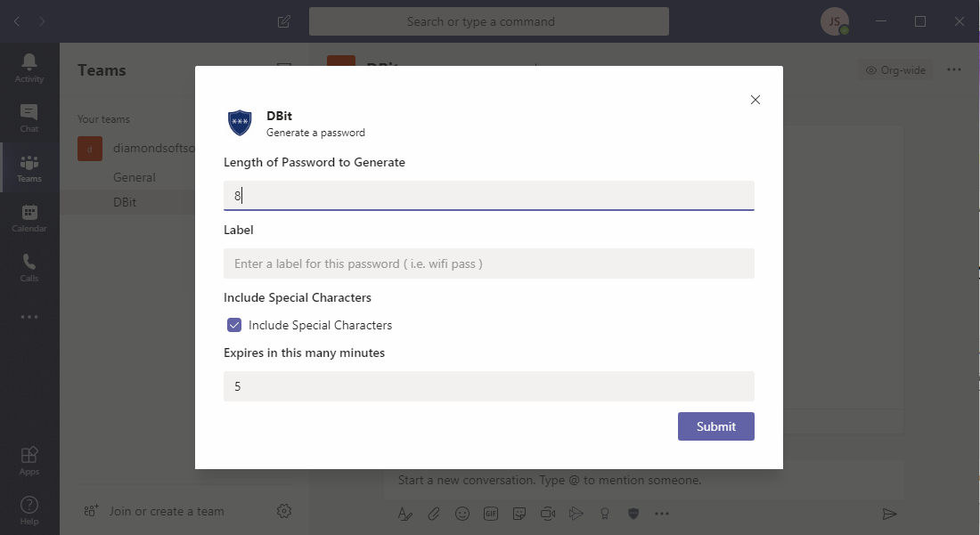Open the manage teams gear icon
The width and height of the screenshot is (980, 535).
point(283,511)
